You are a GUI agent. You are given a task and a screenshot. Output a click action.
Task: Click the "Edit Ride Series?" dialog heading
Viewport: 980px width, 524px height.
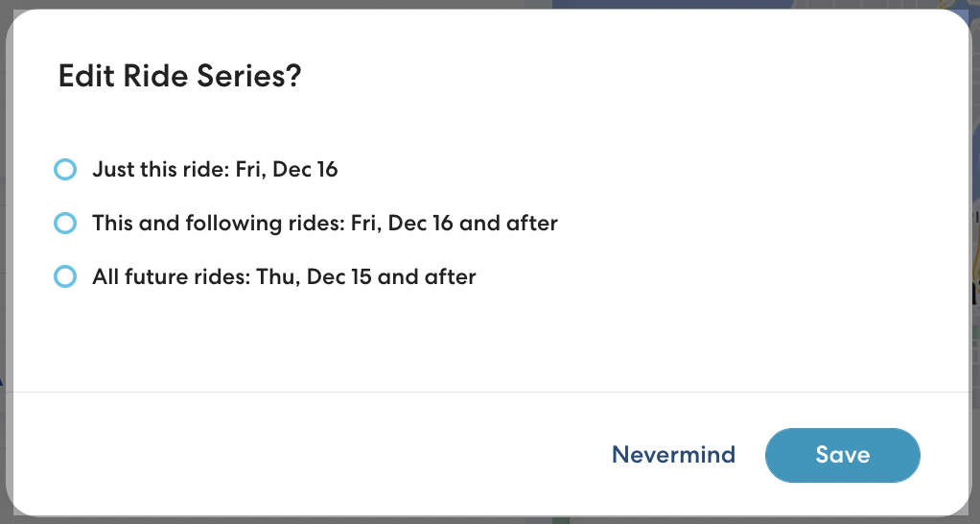click(x=179, y=76)
